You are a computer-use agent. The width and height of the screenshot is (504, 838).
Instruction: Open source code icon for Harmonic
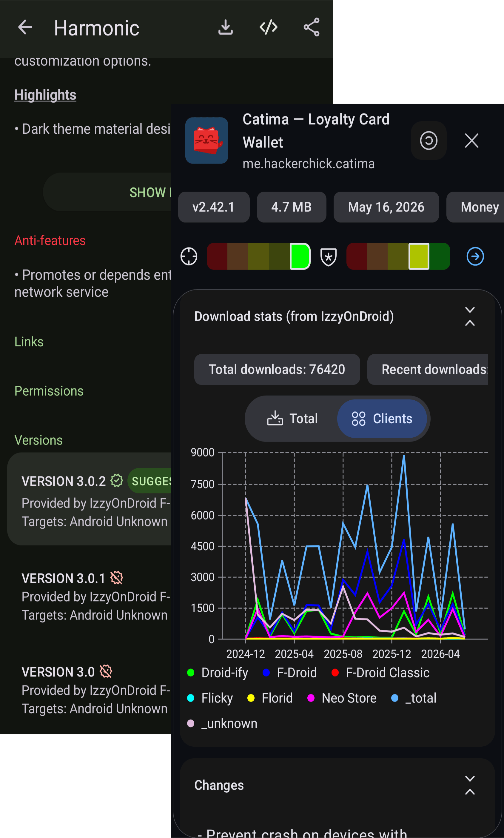268,27
